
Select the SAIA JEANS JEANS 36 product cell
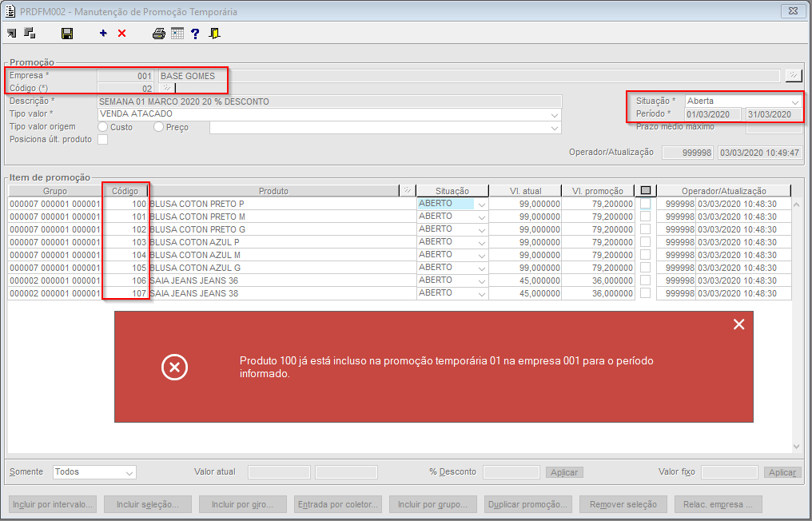point(282,280)
